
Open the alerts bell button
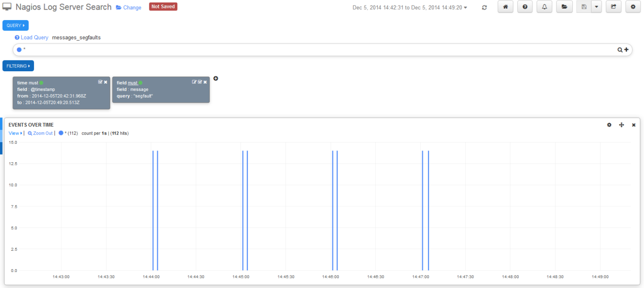pos(544,7)
